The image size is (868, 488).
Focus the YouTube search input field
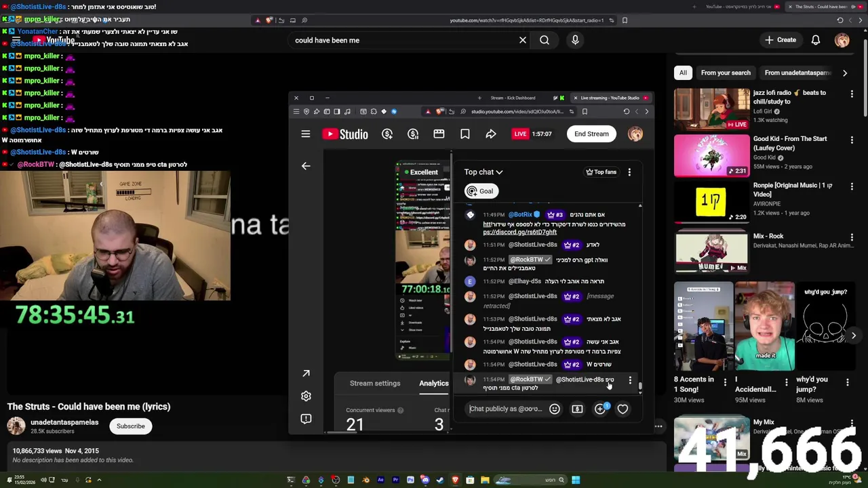[x=403, y=40]
